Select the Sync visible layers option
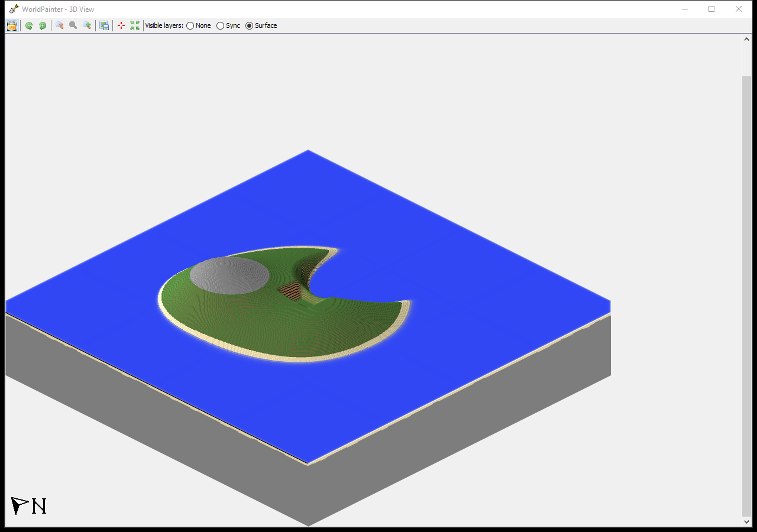Image resolution: width=757 pixels, height=532 pixels. 228,25
